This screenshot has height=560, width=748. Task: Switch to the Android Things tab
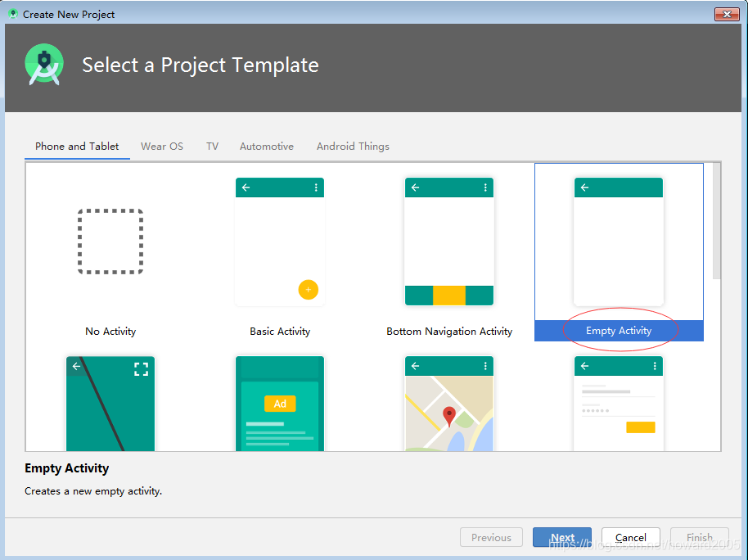(x=353, y=147)
